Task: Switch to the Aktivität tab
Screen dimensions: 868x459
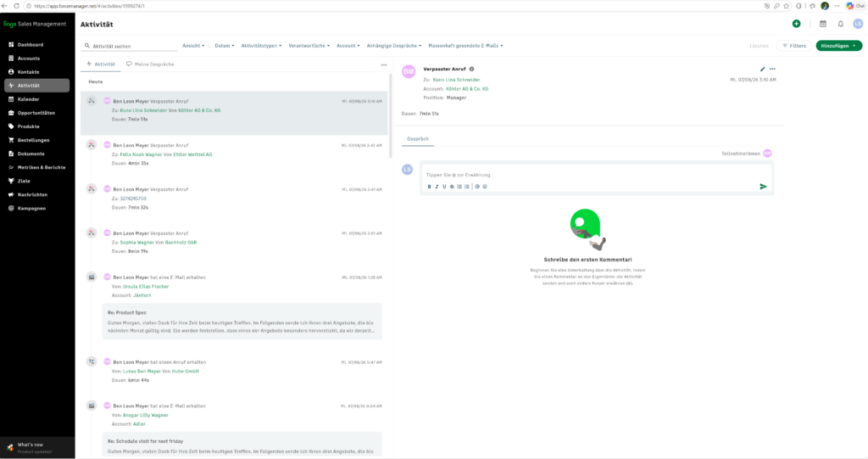Action: 101,64
